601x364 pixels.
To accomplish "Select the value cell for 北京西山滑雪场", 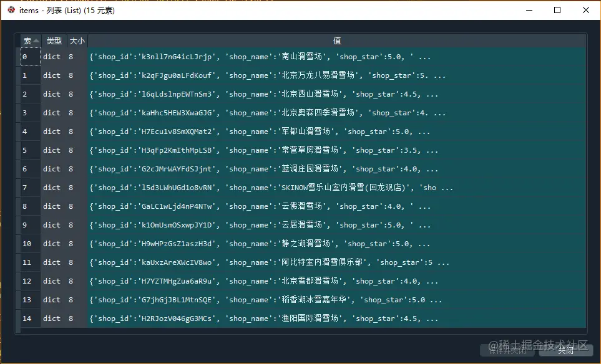I will coord(337,94).
